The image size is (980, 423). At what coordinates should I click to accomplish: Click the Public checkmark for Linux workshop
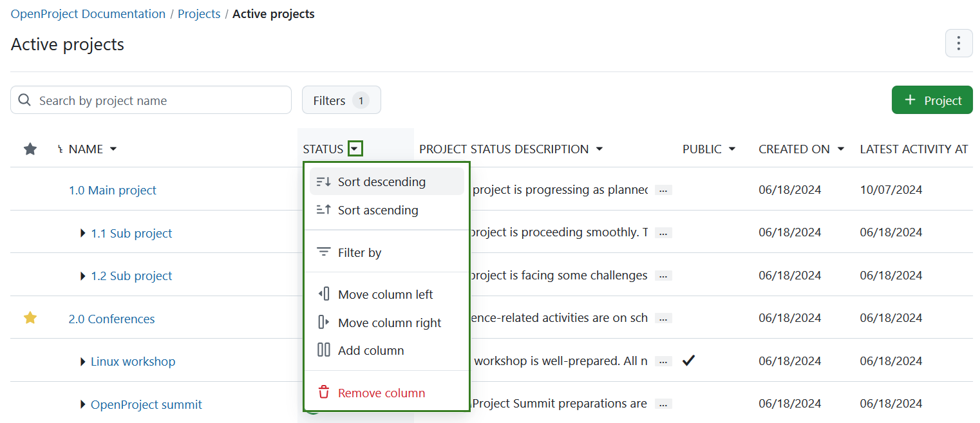pos(688,361)
